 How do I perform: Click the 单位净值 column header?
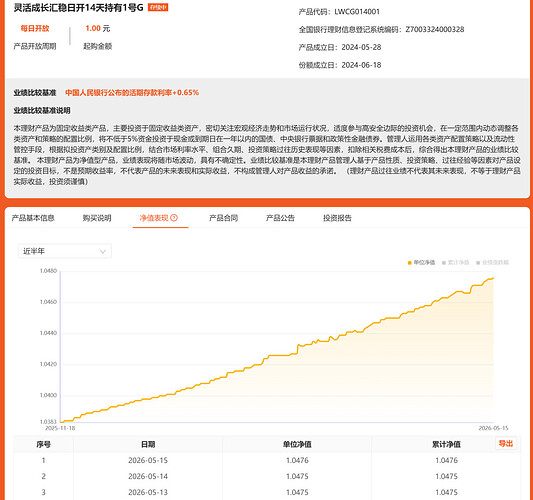(x=297, y=444)
